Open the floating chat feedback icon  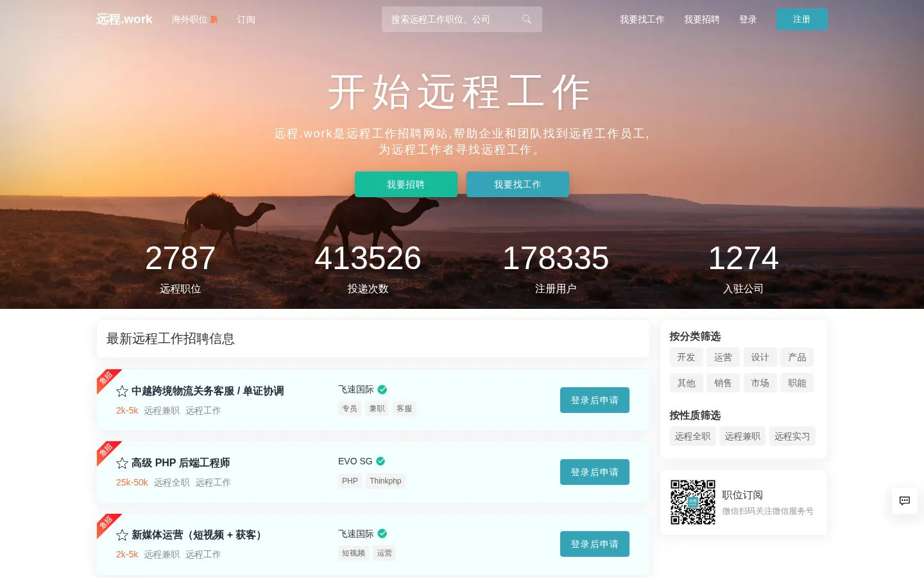[905, 501]
